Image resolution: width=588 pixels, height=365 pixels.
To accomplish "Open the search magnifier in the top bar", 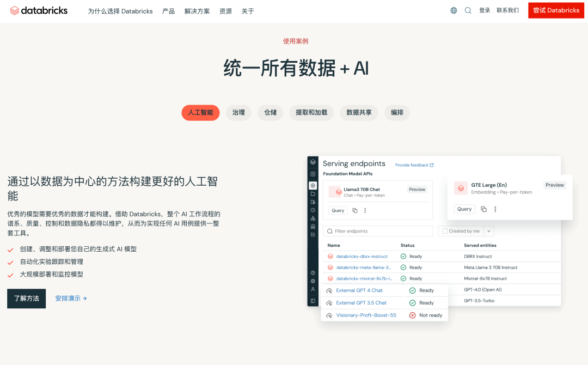I will click(x=468, y=10).
